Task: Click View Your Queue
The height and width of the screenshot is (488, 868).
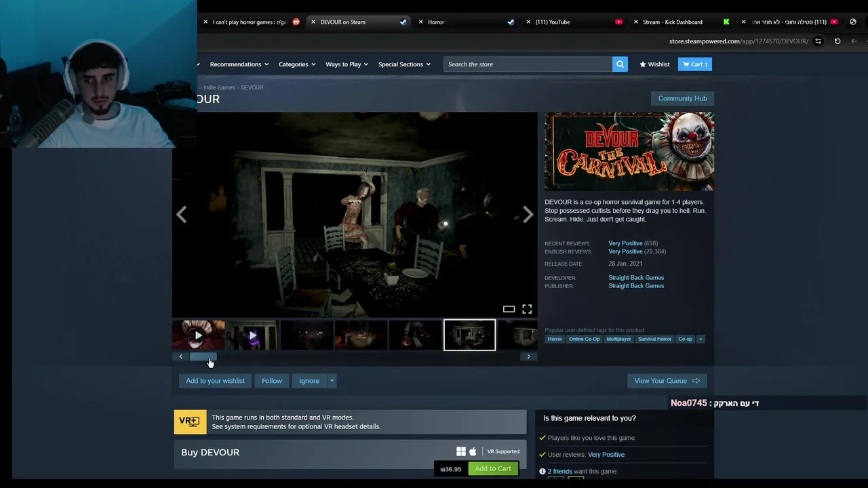Action: coord(667,381)
